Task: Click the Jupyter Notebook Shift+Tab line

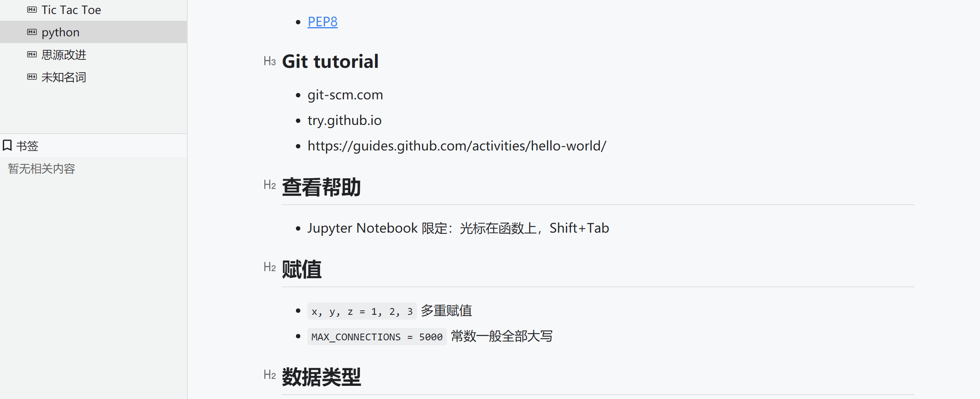Action: click(x=458, y=228)
